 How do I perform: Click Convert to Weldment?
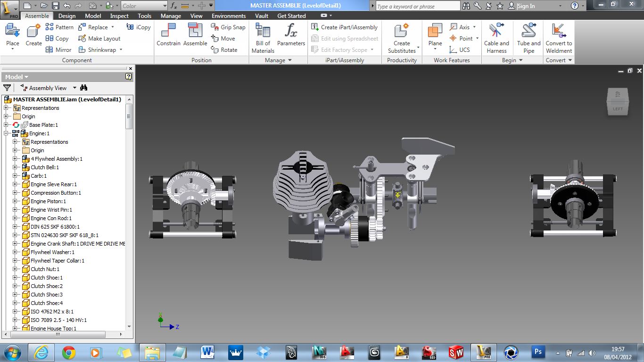[559, 38]
